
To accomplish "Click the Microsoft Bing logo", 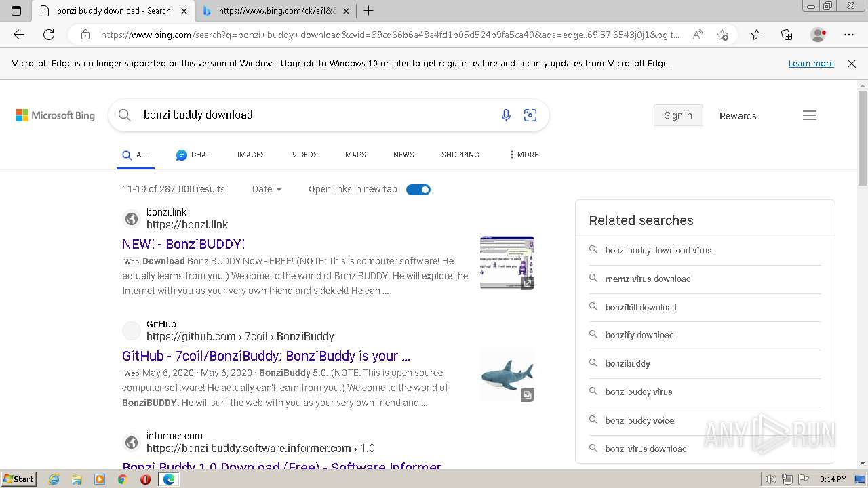I will 56,115.
